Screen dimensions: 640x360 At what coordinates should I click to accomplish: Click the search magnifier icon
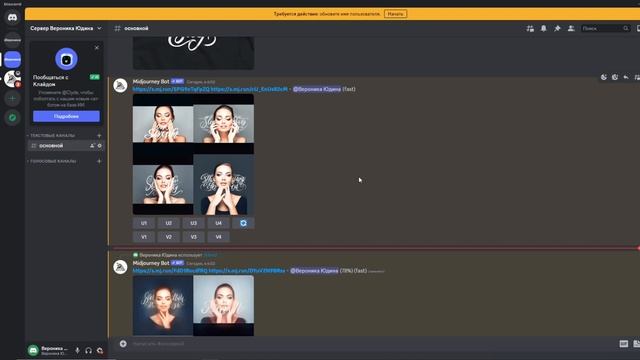(625, 29)
